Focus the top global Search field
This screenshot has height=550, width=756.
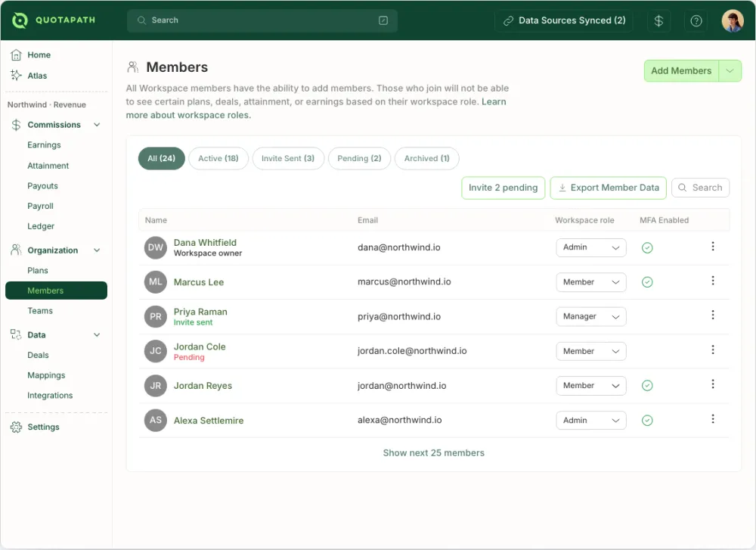click(x=262, y=20)
